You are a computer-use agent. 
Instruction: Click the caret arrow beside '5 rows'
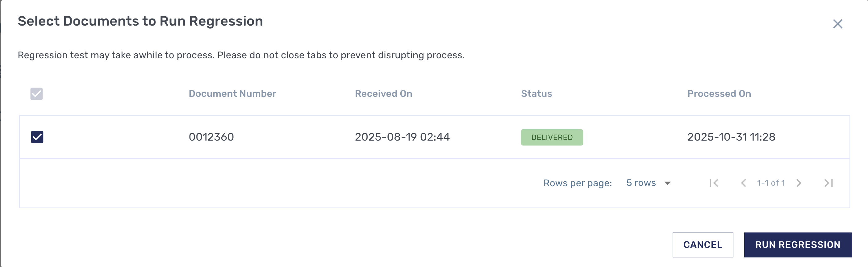click(x=667, y=183)
